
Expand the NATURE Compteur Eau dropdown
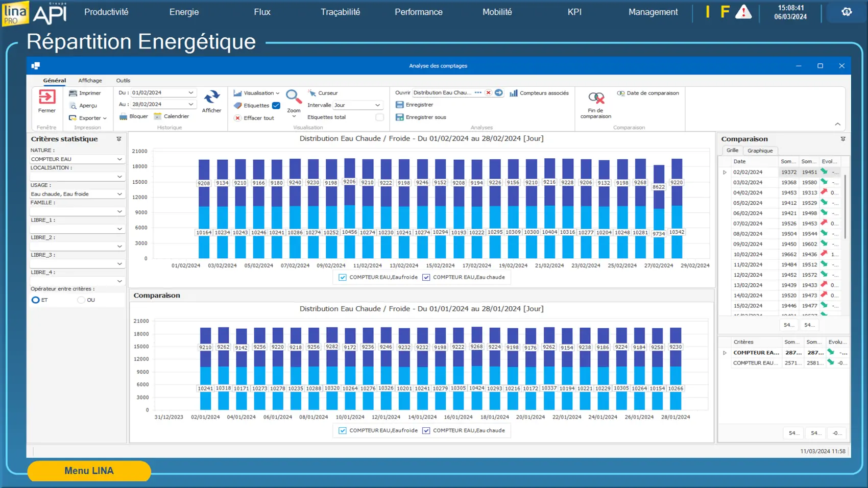[x=119, y=159]
